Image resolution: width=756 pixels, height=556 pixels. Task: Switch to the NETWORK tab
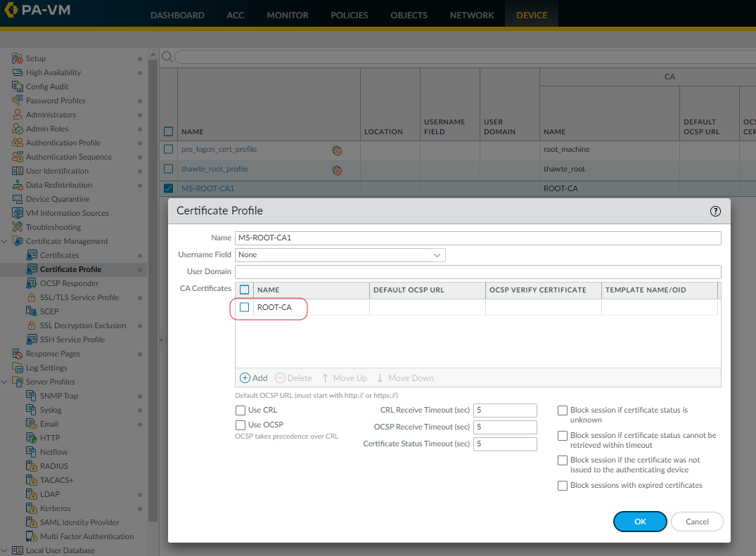coord(472,15)
